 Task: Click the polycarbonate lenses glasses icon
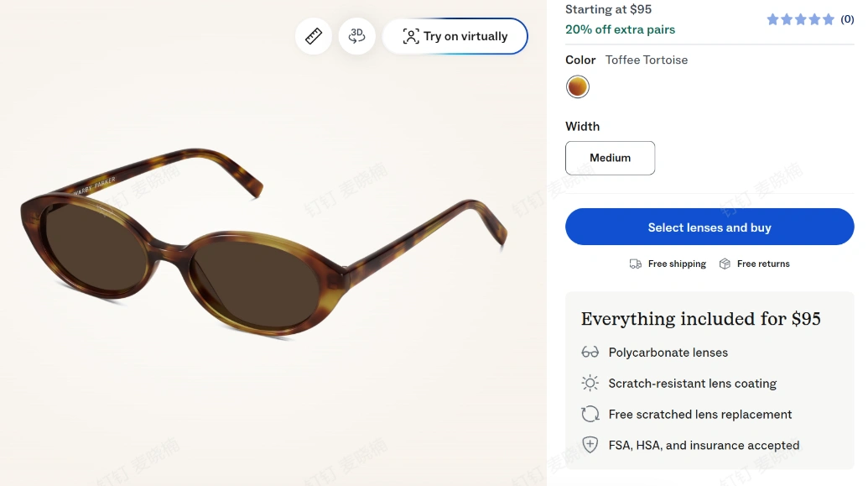tap(590, 352)
